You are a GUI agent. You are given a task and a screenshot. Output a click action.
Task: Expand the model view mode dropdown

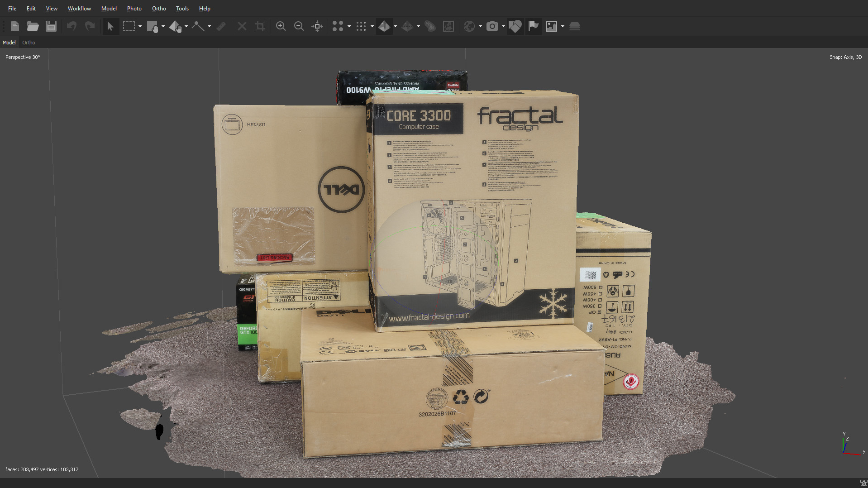pos(395,26)
